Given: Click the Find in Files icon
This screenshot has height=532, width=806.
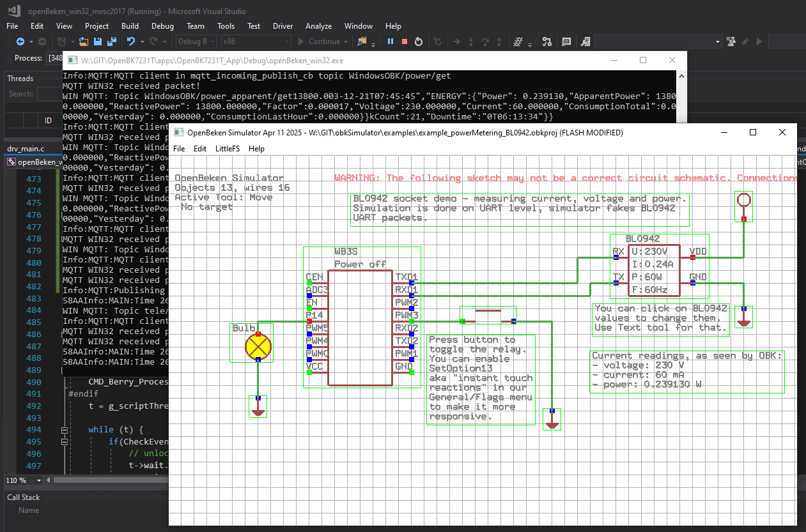Looking at the screenshot, I should (x=362, y=42).
